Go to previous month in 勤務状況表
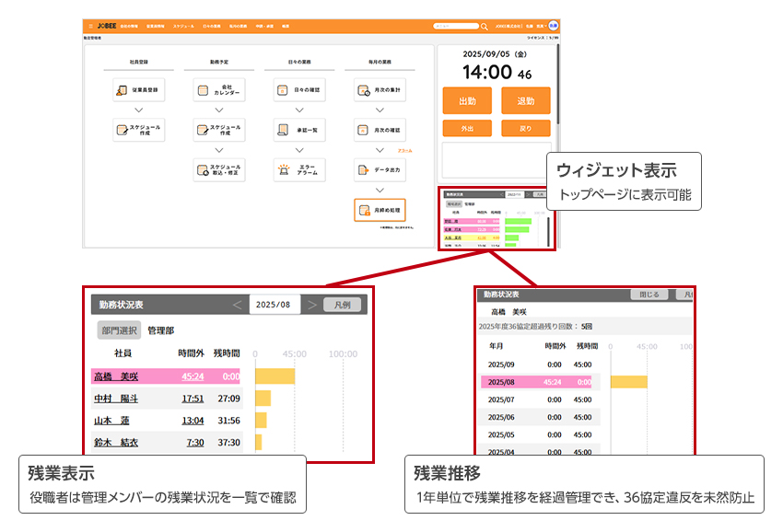This screenshot has height=532, width=783. click(238, 305)
